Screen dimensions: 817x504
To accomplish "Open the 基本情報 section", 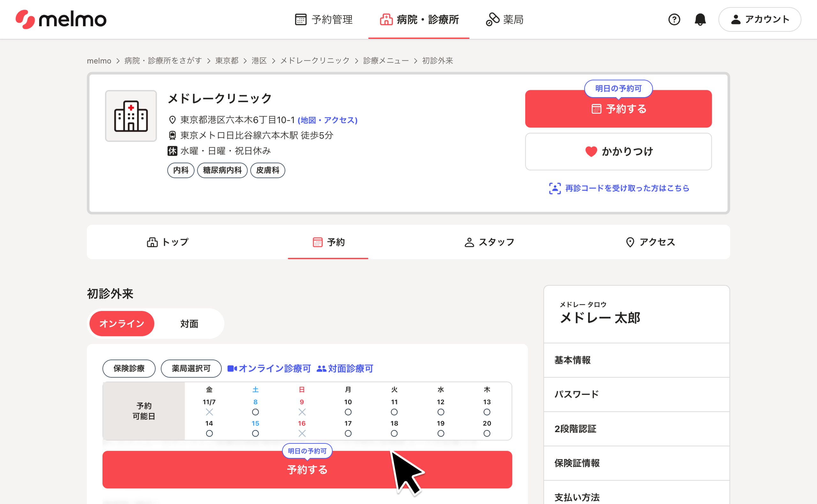I will 573,360.
